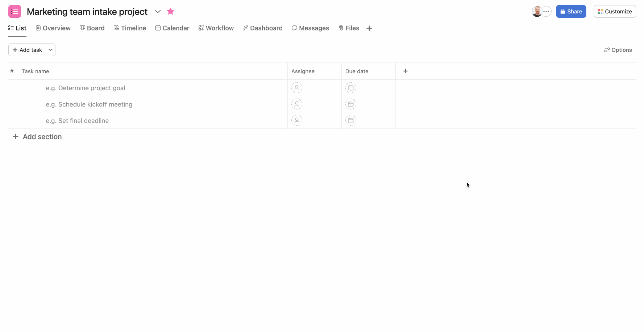Open the Add task dropdown arrow

click(50, 50)
